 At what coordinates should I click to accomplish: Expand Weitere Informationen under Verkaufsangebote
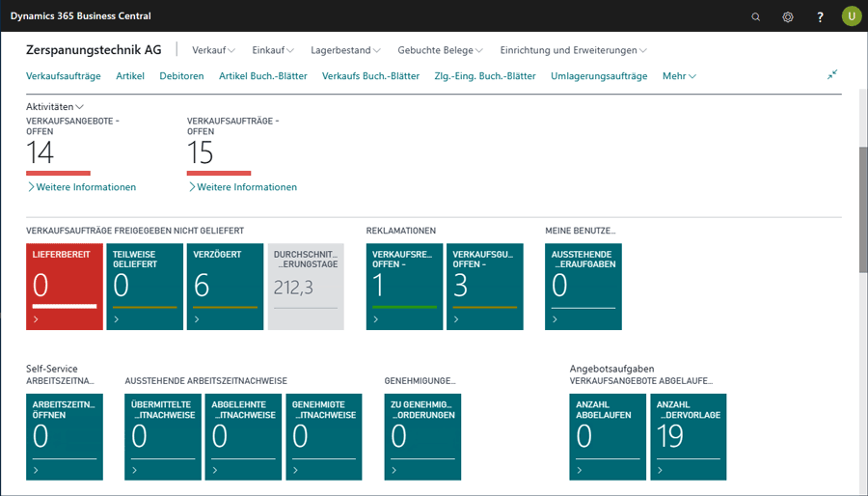[81, 187]
